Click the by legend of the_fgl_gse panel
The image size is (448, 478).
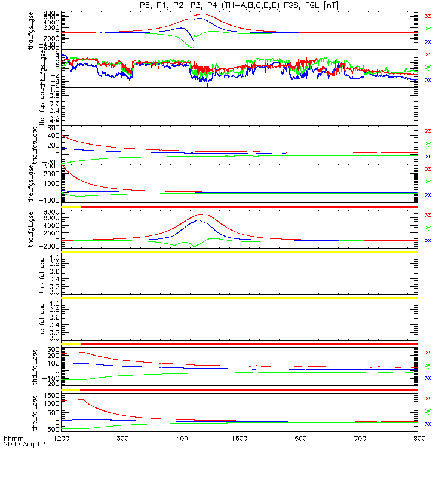point(428,411)
